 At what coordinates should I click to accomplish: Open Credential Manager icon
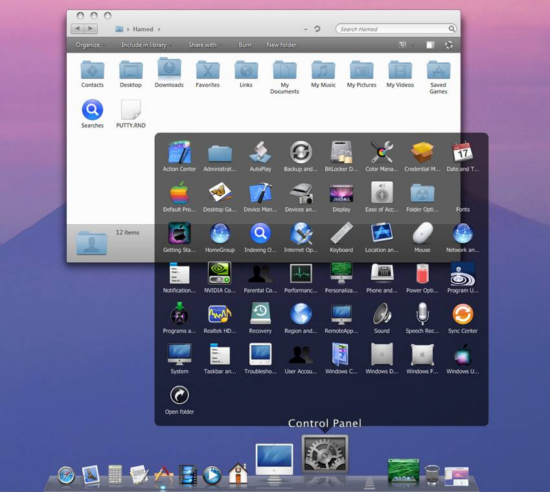click(422, 152)
